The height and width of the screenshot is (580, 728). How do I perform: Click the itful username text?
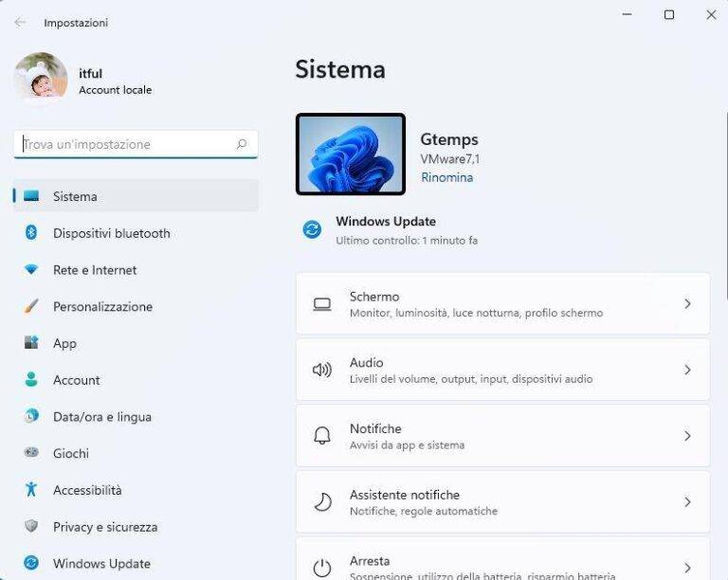click(x=90, y=73)
